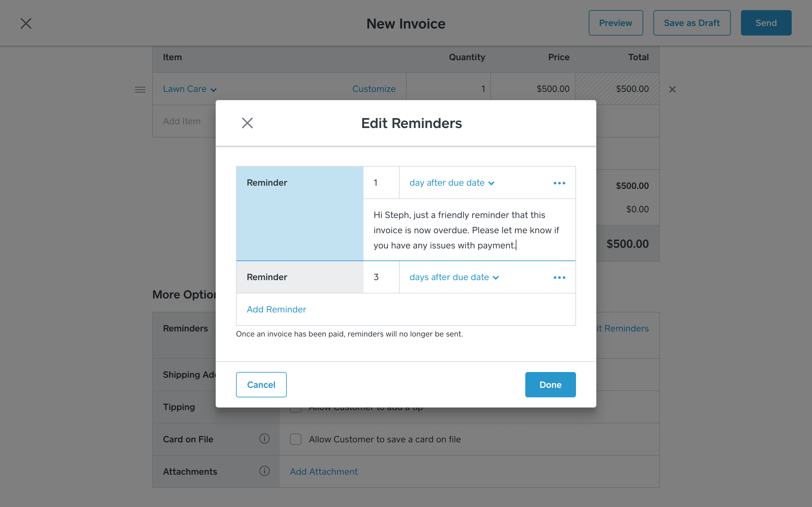812x507 pixels.
Task: Close the New Invoice page
Action: [26, 23]
